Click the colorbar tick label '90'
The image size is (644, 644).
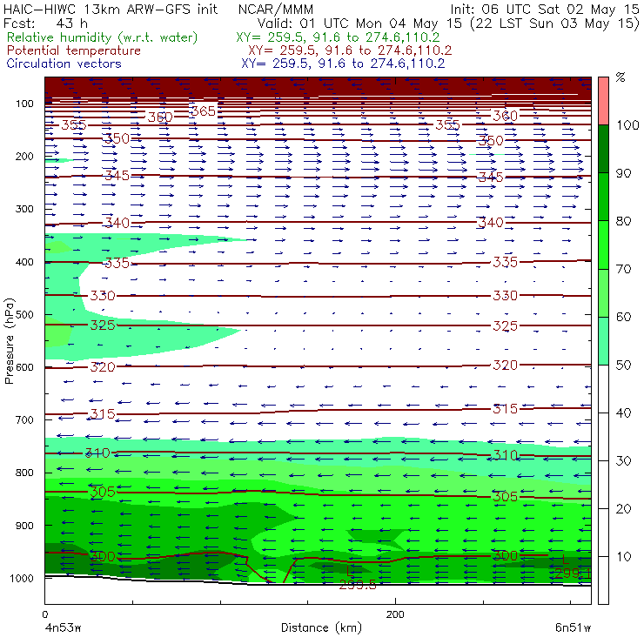pyautogui.click(x=623, y=173)
